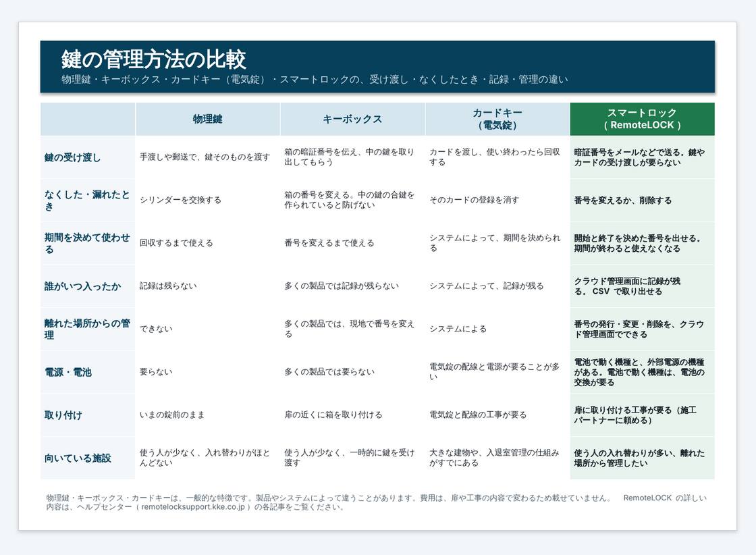The height and width of the screenshot is (555, 756).
Task: Click the なくした・漏れたとき row label
Action: (87, 200)
